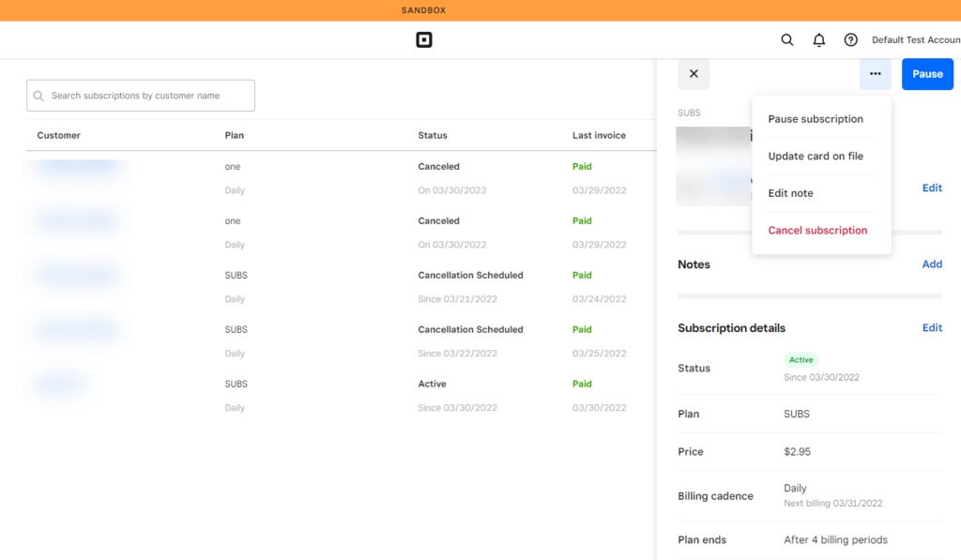Select Pause subscription from the menu

pos(816,119)
